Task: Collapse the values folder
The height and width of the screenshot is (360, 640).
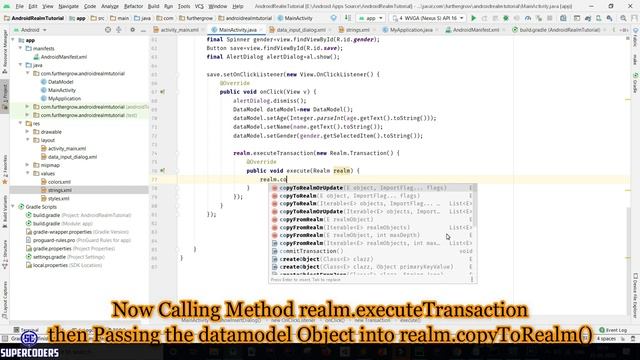Action: 28,173
